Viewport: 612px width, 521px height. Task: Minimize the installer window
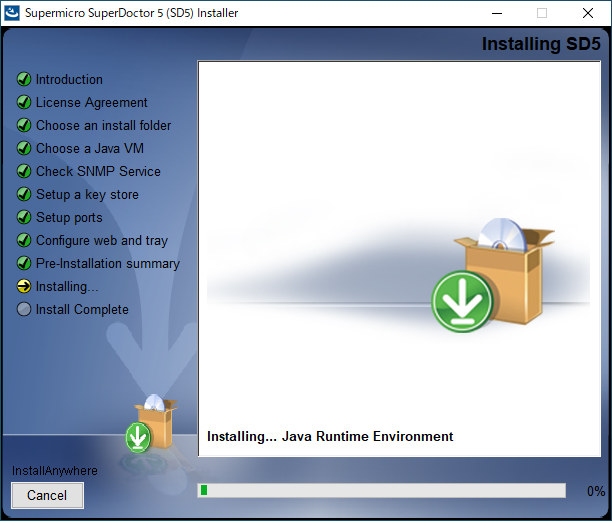pyautogui.click(x=497, y=13)
